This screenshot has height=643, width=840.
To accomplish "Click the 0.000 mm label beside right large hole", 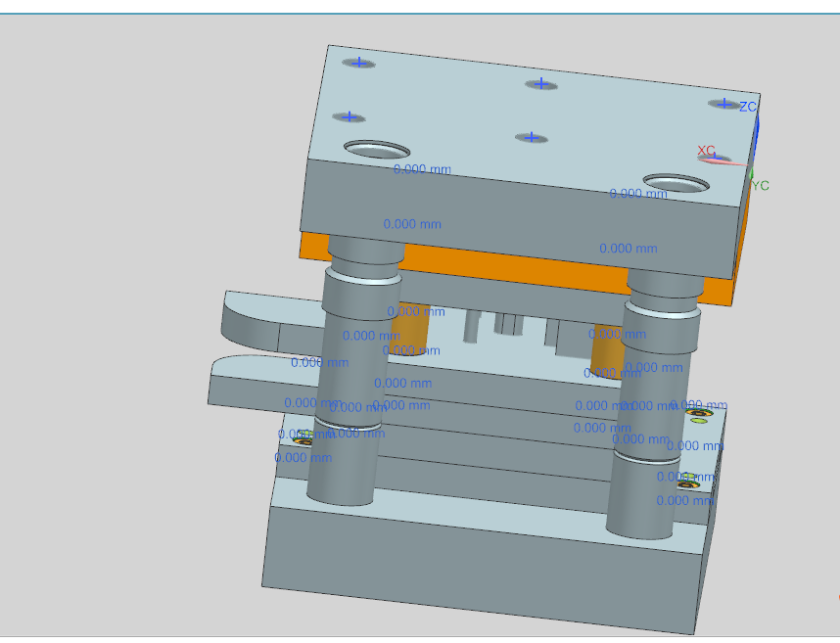I will 638,193.
